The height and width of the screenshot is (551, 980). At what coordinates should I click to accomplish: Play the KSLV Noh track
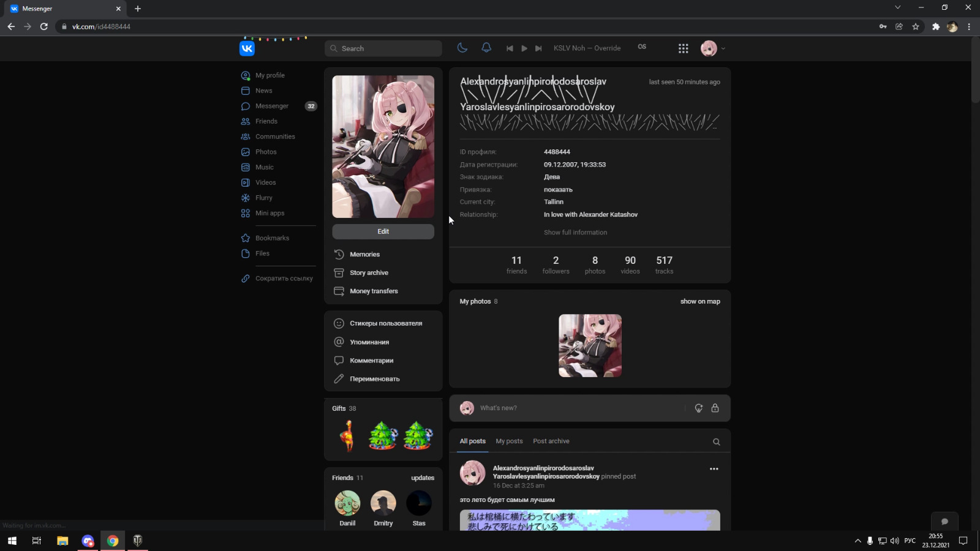click(x=524, y=48)
